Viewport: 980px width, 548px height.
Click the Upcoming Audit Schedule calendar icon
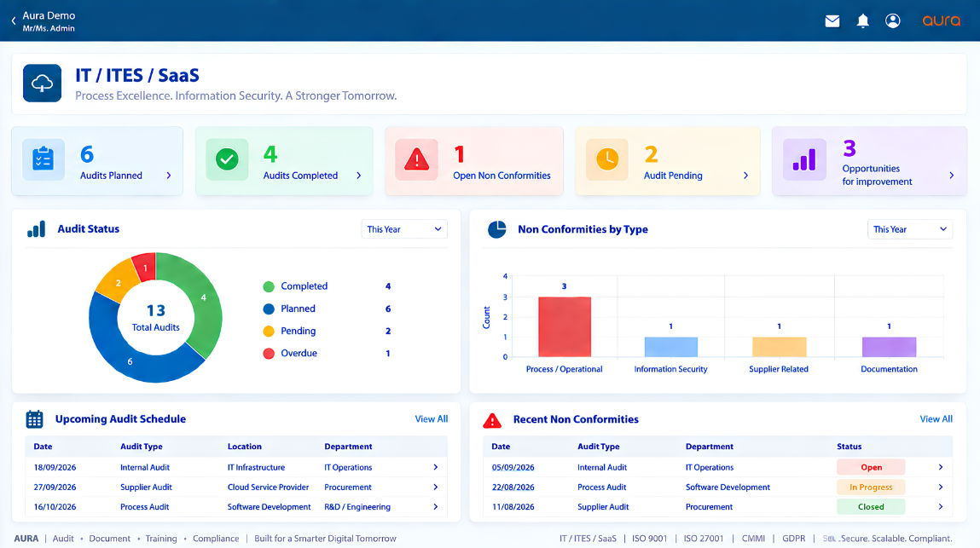[34, 419]
